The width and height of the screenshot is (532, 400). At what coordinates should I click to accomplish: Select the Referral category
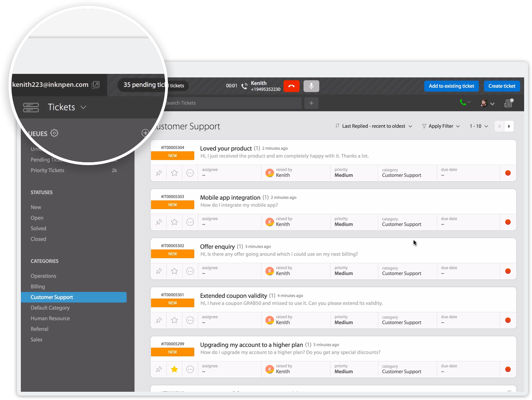point(39,329)
